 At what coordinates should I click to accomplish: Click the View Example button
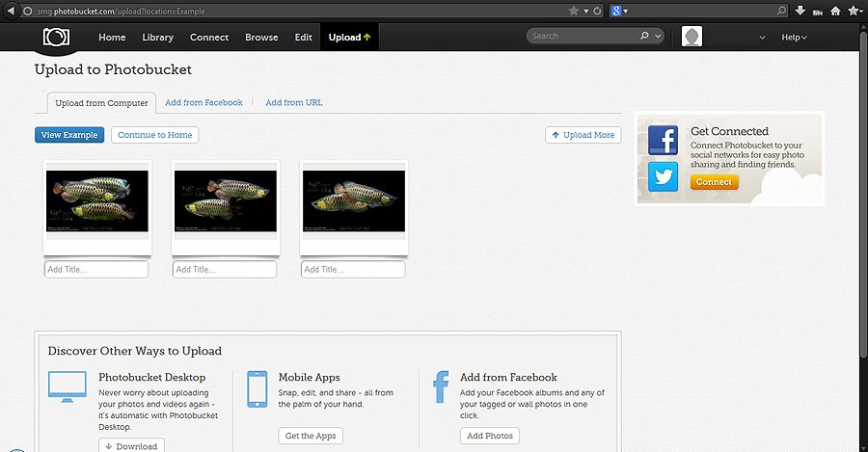(69, 135)
